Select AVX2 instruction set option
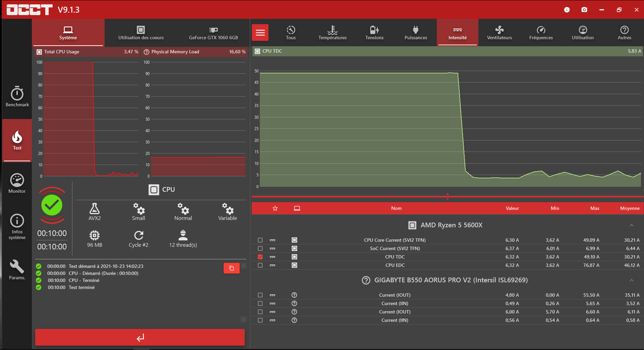Viewport: 644px width, 350px height. pyautogui.click(x=95, y=212)
